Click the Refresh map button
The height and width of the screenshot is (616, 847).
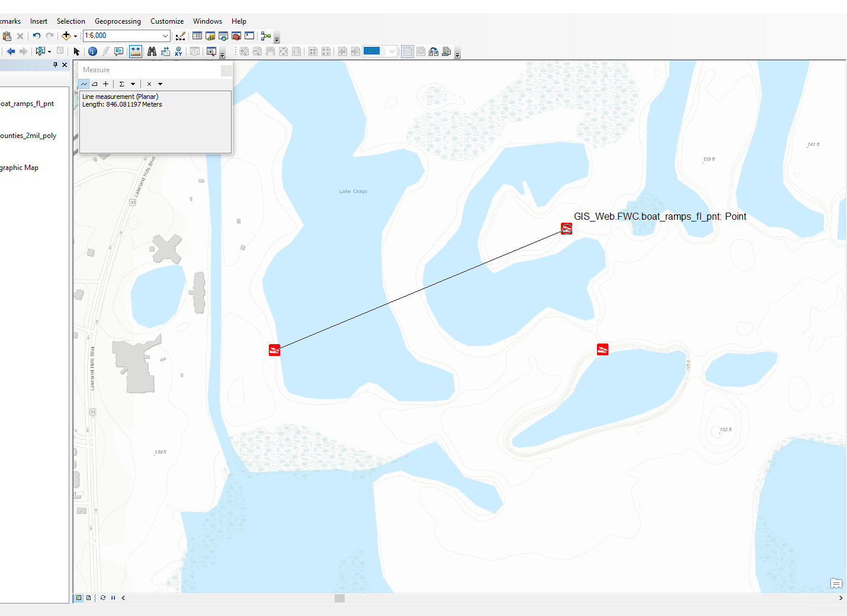103,598
